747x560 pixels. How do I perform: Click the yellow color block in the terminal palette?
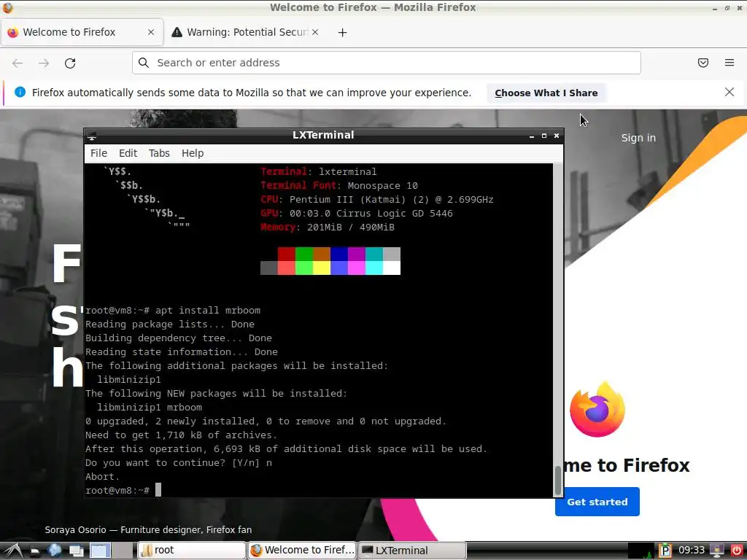[x=322, y=268]
